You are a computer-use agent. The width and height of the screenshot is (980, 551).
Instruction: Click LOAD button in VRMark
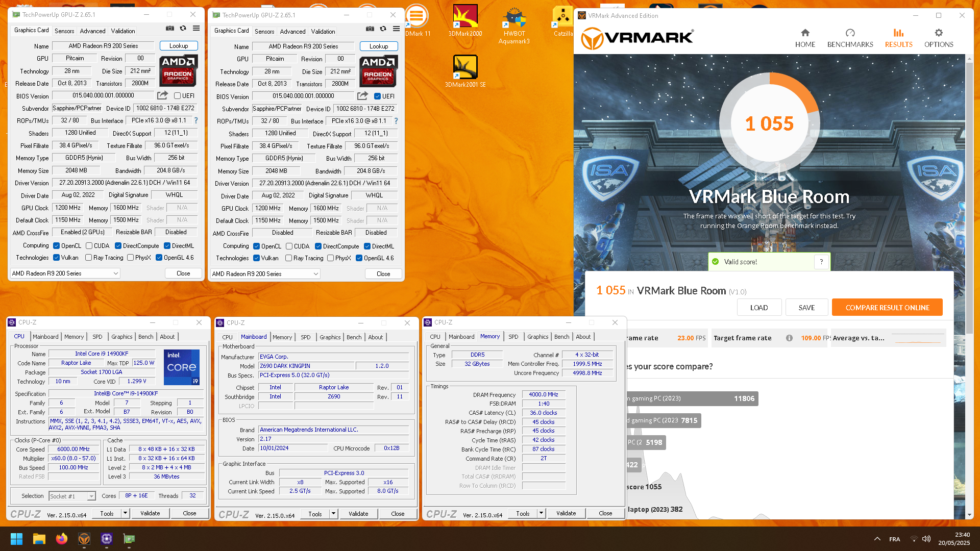point(759,308)
